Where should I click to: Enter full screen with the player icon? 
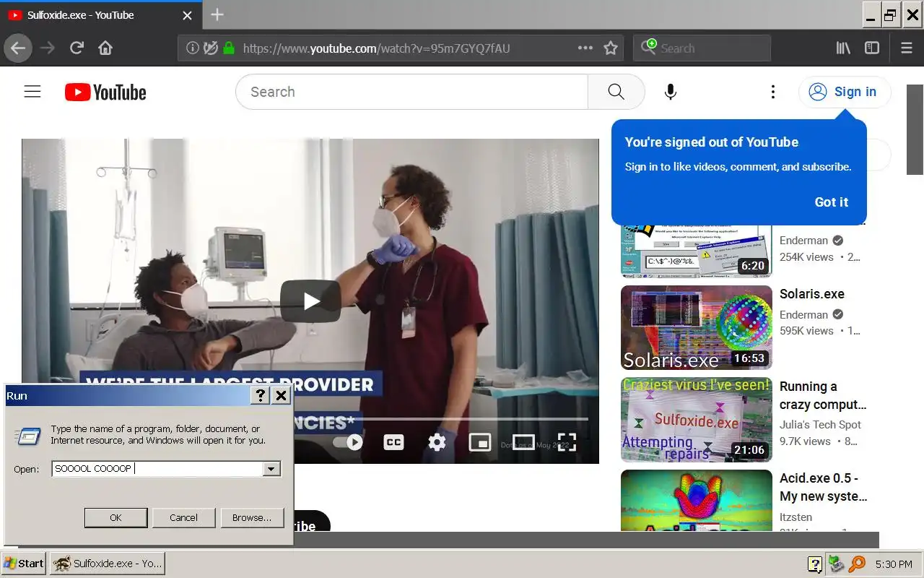pyautogui.click(x=567, y=442)
